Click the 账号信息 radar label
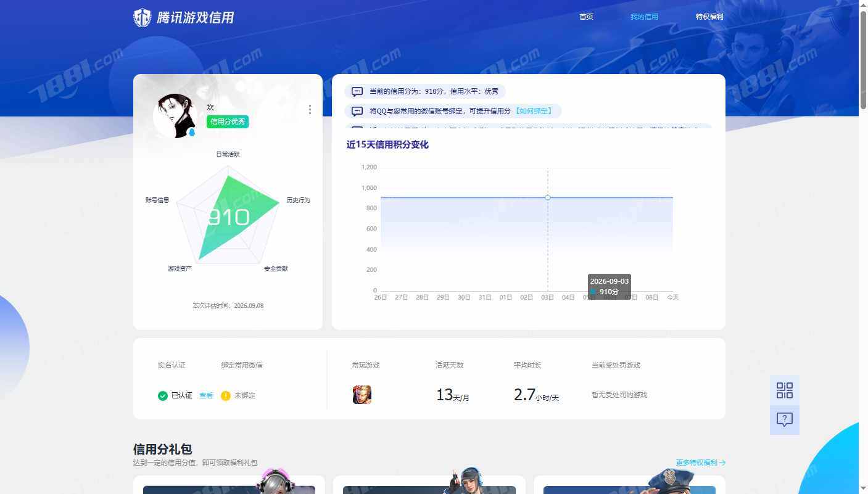 [157, 200]
